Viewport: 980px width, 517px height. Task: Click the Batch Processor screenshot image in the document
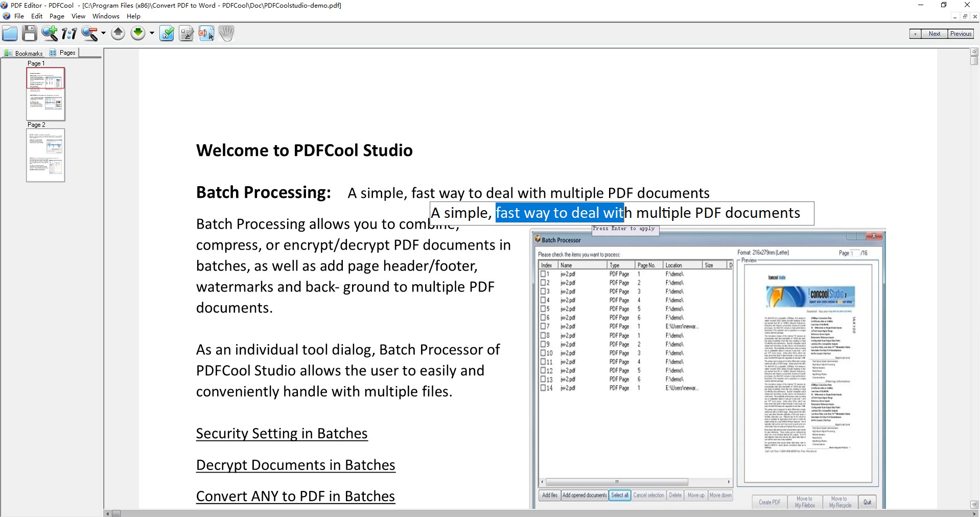[708, 369]
